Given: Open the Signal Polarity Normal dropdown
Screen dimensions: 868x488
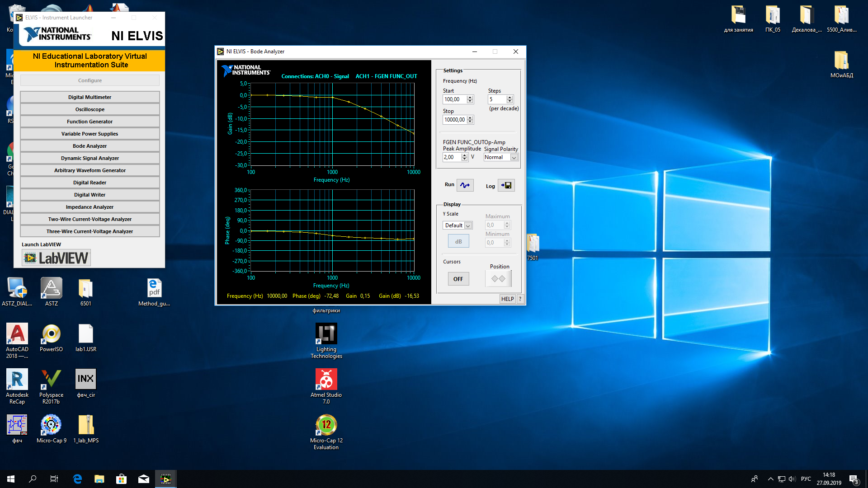Looking at the screenshot, I should (x=501, y=157).
